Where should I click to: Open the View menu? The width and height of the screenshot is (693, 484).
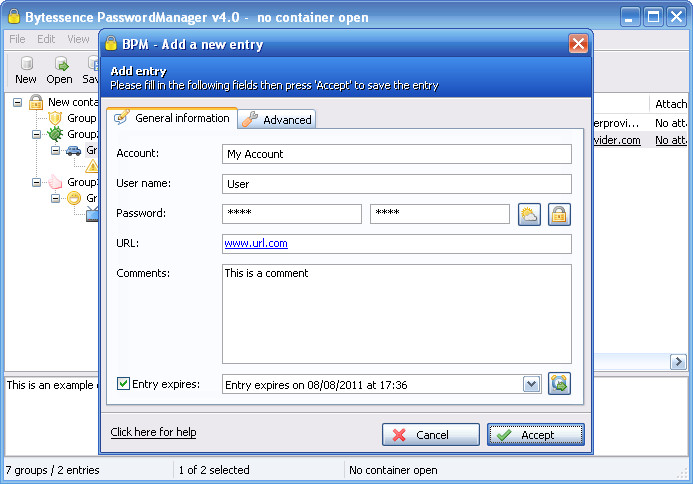click(x=78, y=39)
